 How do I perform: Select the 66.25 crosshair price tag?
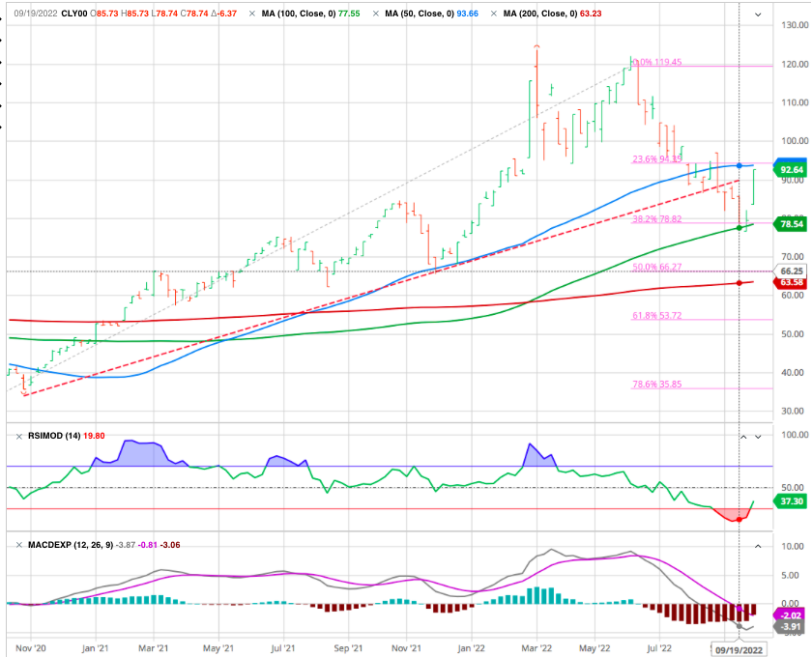click(x=791, y=271)
